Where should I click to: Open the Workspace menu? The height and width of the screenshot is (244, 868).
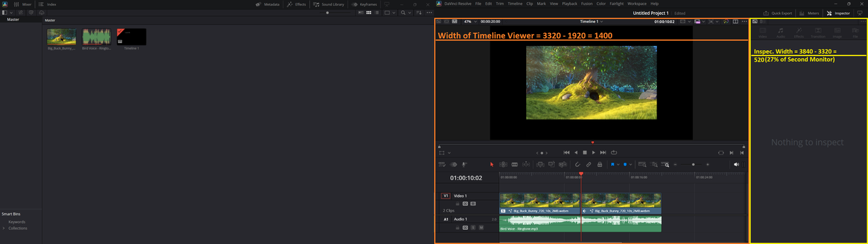[637, 4]
